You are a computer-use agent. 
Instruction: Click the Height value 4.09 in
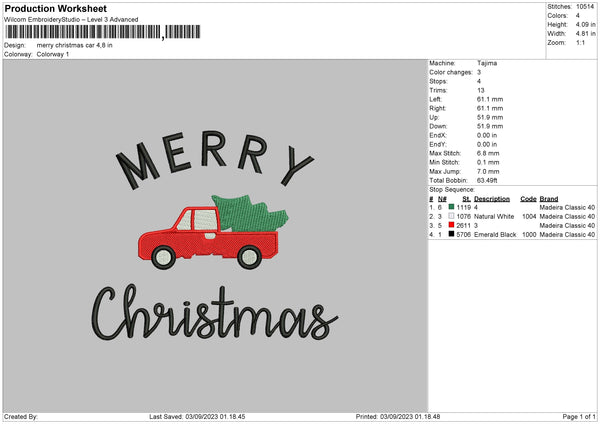click(585, 24)
